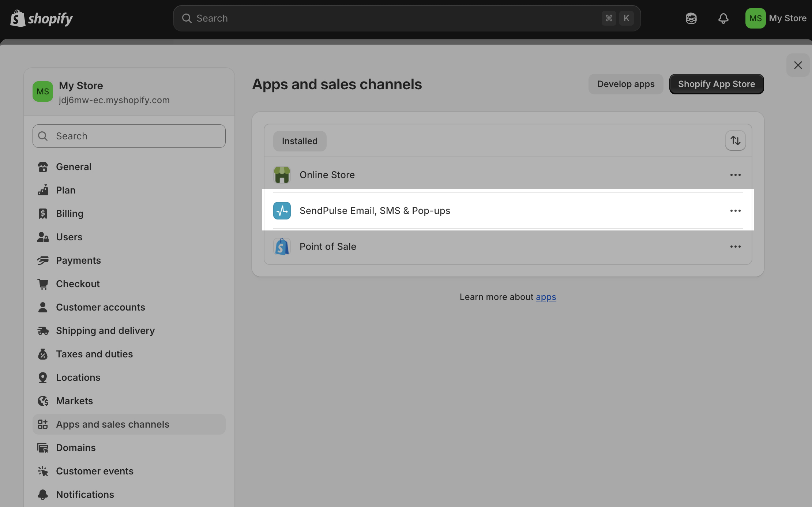
Task: Open the Sidekick assistant icon
Action: pos(691,18)
